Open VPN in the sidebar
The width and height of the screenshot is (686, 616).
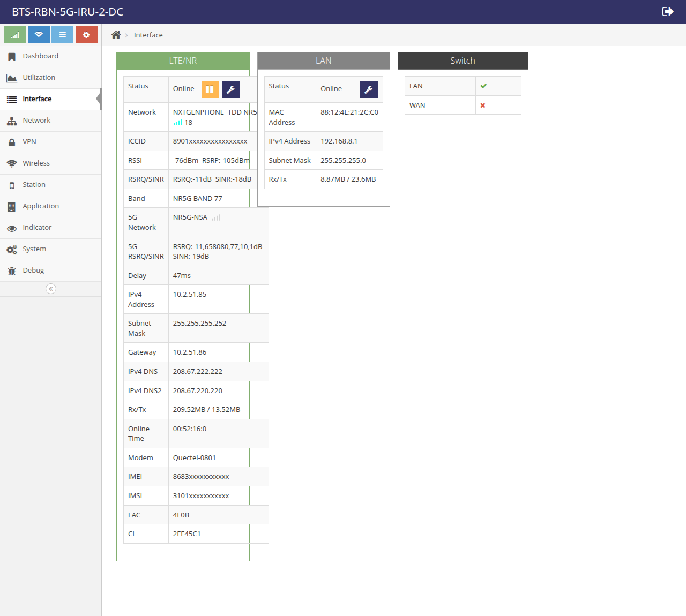tap(50, 142)
